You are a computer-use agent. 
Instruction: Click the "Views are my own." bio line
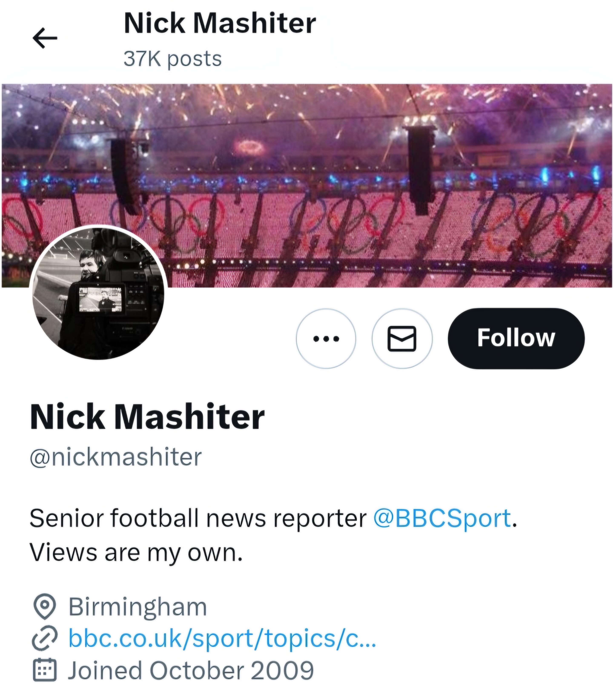pyautogui.click(x=136, y=552)
